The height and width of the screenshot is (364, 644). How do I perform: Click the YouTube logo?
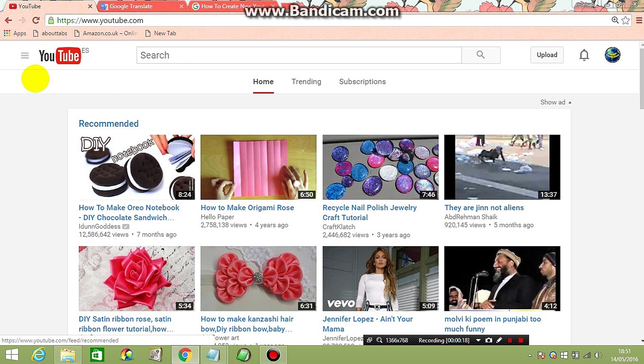tap(60, 56)
